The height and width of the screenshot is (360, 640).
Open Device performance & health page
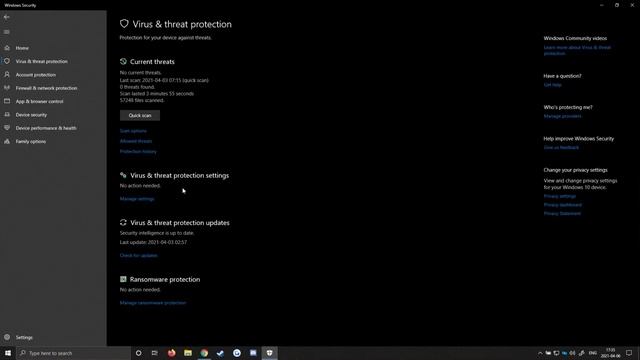pos(46,128)
